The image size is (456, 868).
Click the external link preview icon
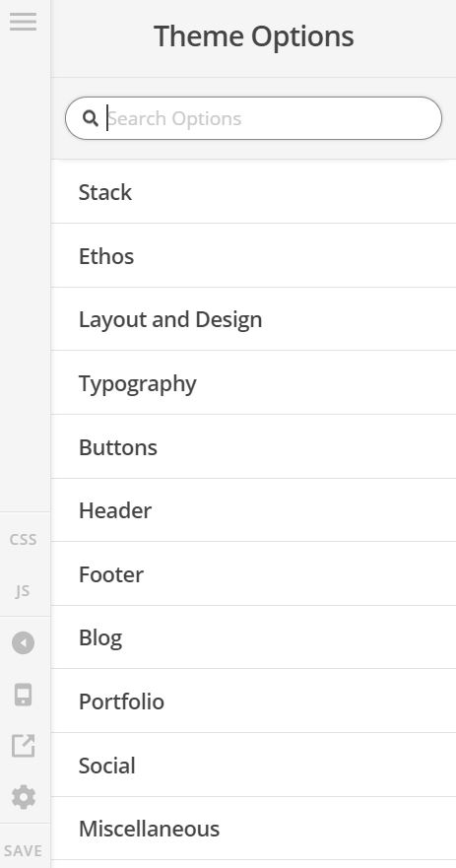[24, 745]
